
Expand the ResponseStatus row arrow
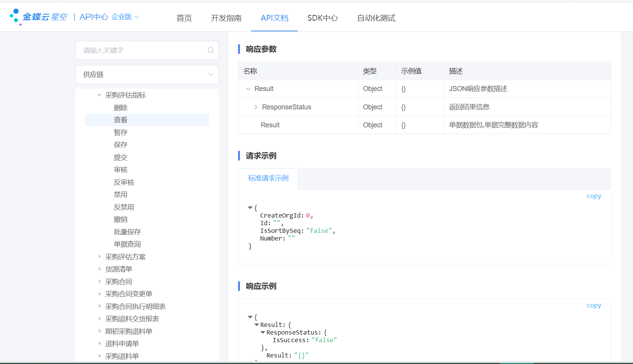coord(256,107)
